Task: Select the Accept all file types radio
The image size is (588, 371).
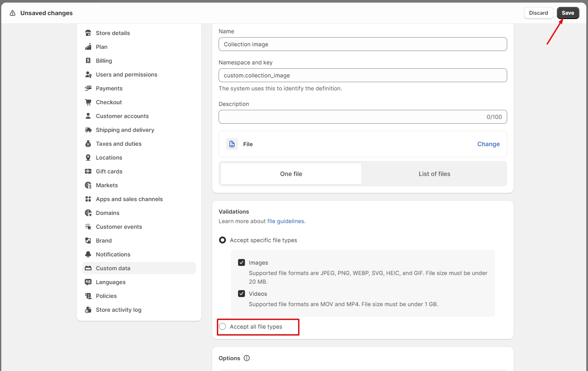Action: tap(222, 326)
